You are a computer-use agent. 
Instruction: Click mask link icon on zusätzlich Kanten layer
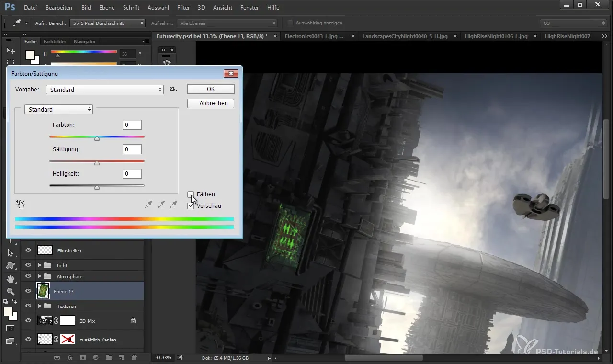pyautogui.click(x=56, y=340)
